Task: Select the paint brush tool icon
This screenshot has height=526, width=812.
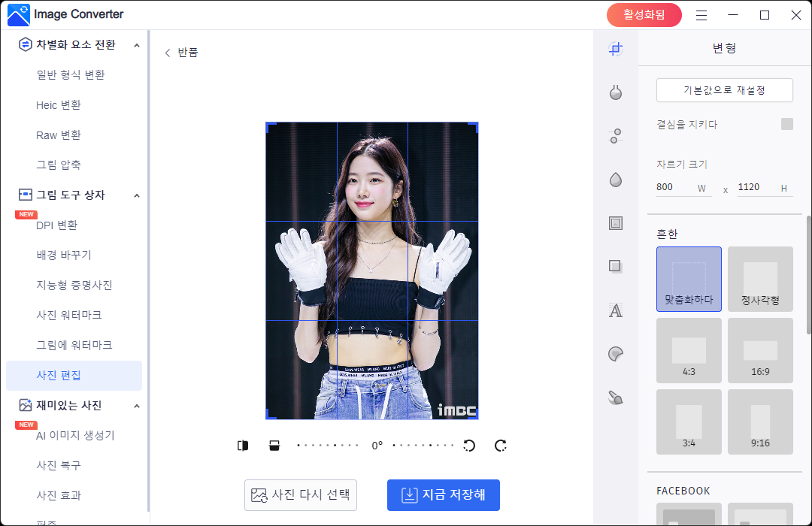Action: 615,398
